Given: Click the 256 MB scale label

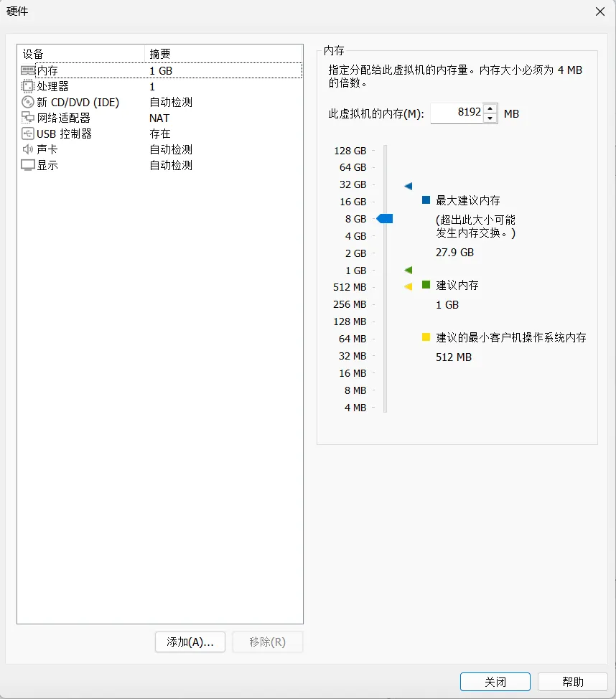Looking at the screenshot, I should 350,304.
